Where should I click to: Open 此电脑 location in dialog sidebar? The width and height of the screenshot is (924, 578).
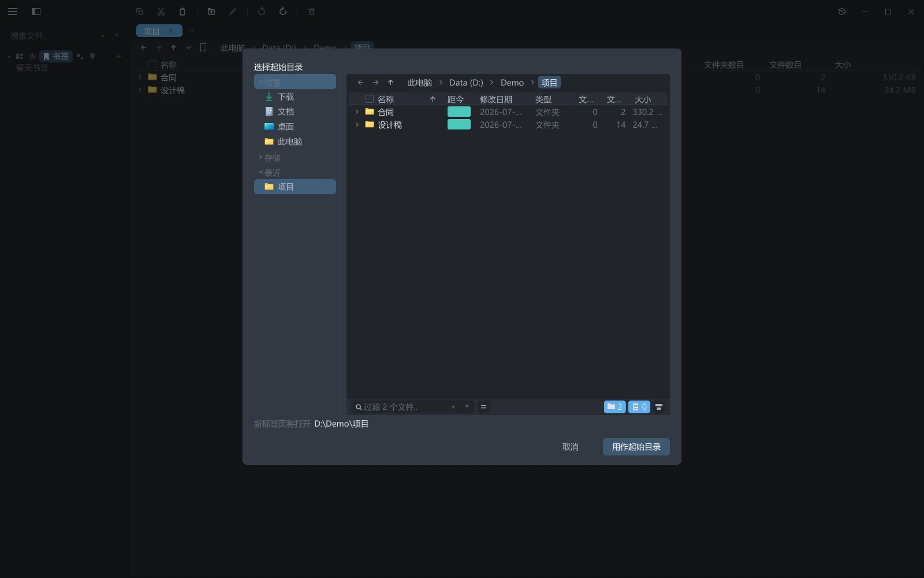295,142
